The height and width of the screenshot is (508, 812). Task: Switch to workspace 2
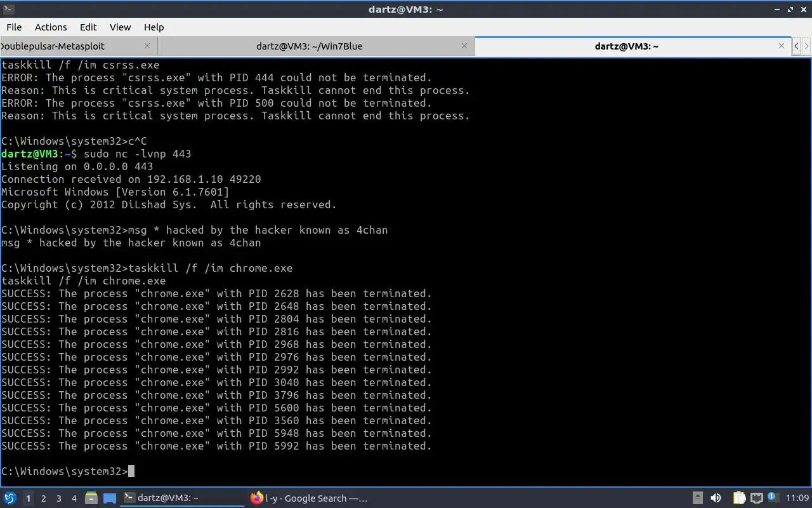(43, 498)
